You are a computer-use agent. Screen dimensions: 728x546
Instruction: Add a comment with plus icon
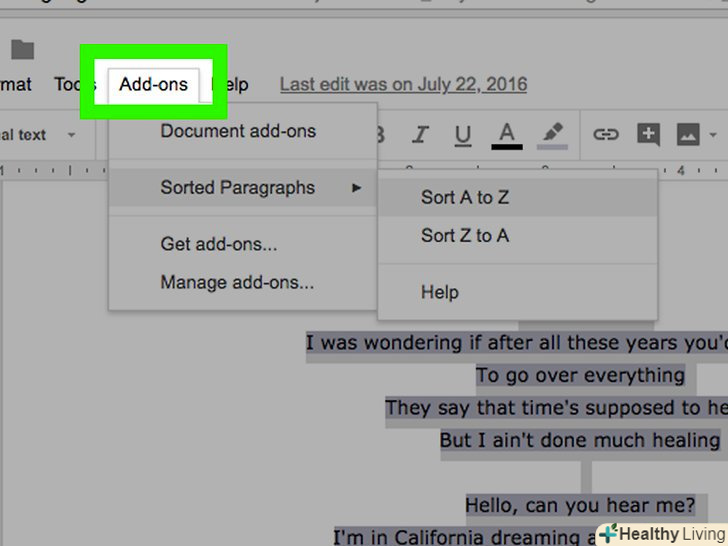pyautogui.click(x=649, y=135)
